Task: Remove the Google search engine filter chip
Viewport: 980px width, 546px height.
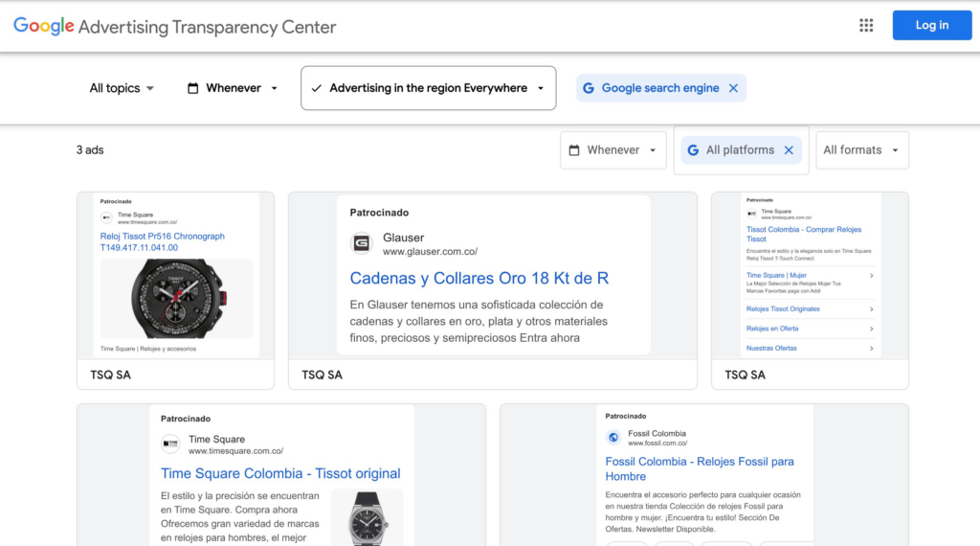Action: pyautogui.click(x=733, y=88)
